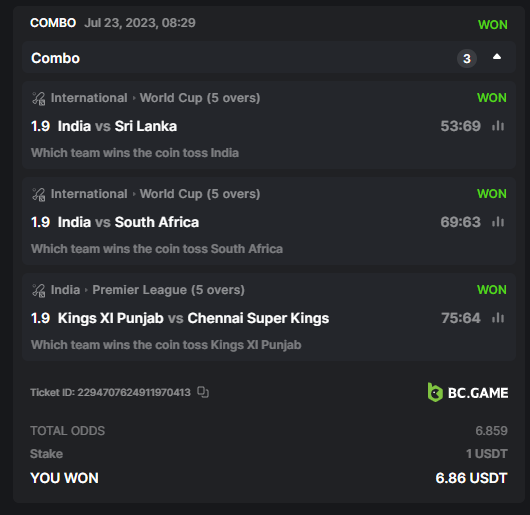Click cricket icon beside second World Cup entry
This screenshot has height=515, width=530.
click(39, 194)
